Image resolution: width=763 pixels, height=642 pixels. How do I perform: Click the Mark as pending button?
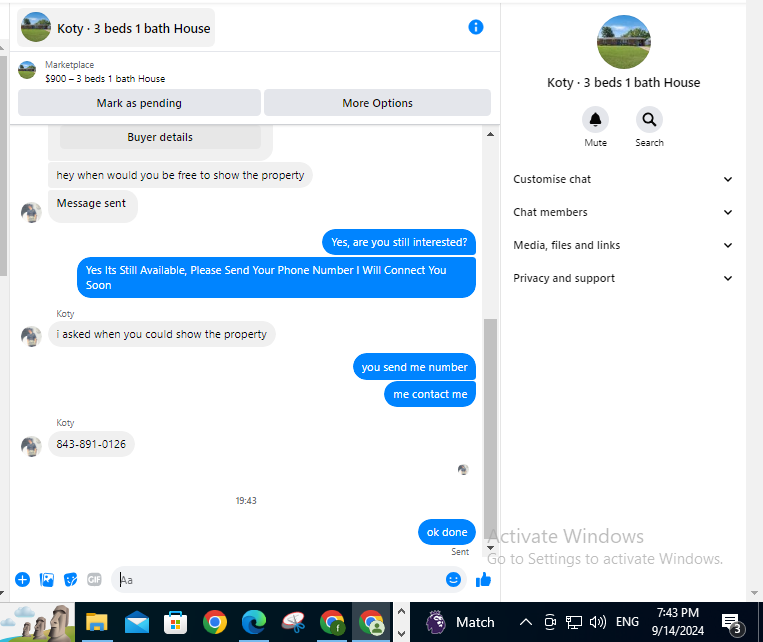[x=139, y=103]
